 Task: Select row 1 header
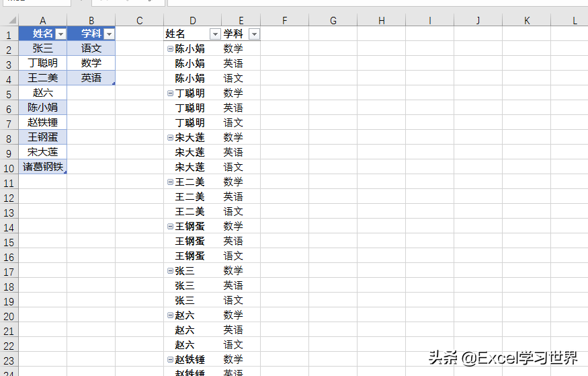click(9, 34)
